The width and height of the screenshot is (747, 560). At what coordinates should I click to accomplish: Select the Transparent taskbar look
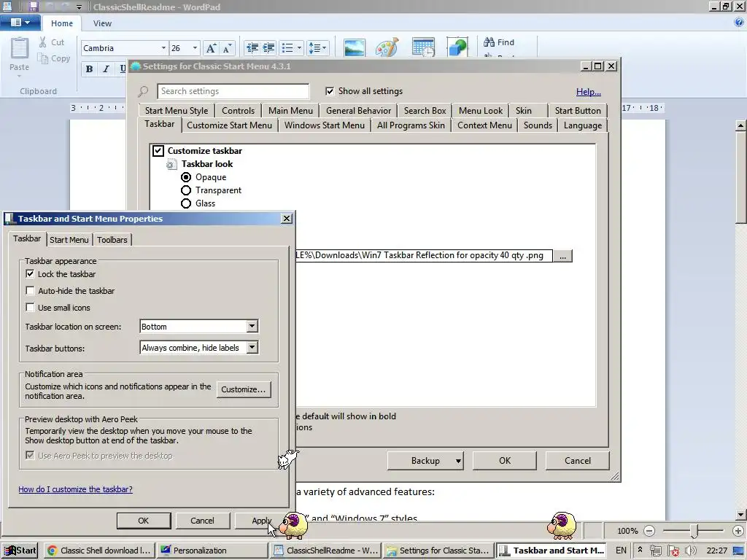tap(186, 190)
